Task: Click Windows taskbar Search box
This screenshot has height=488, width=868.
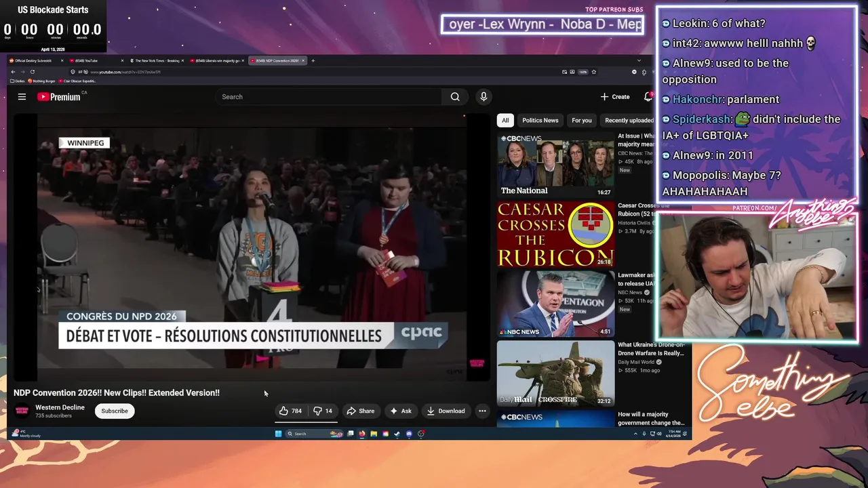Action: [x=314, y=434]
